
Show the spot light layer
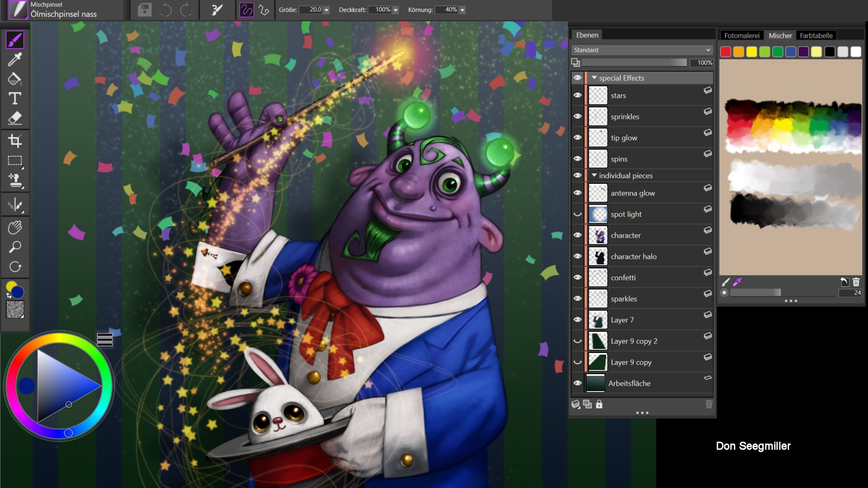coord(577,214)
